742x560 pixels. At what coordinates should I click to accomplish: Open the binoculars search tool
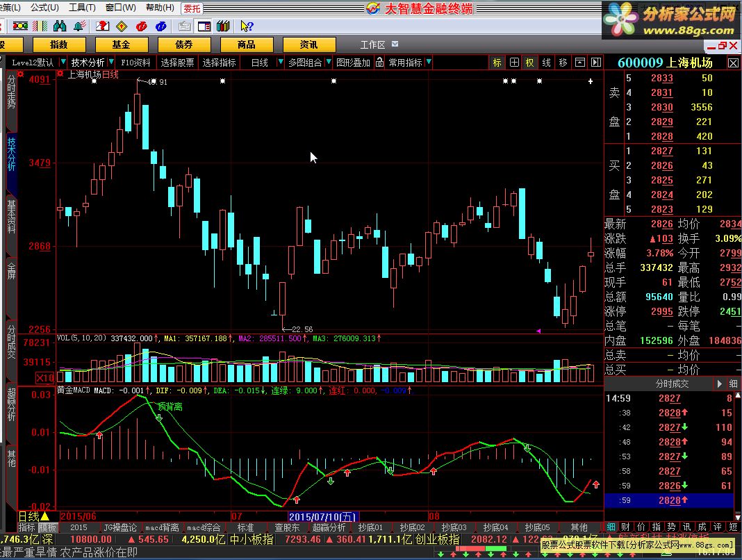[60, 26]
